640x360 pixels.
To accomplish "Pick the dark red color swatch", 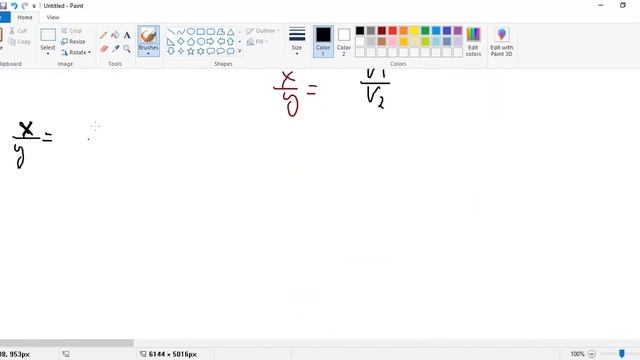I will coord(382,31).
